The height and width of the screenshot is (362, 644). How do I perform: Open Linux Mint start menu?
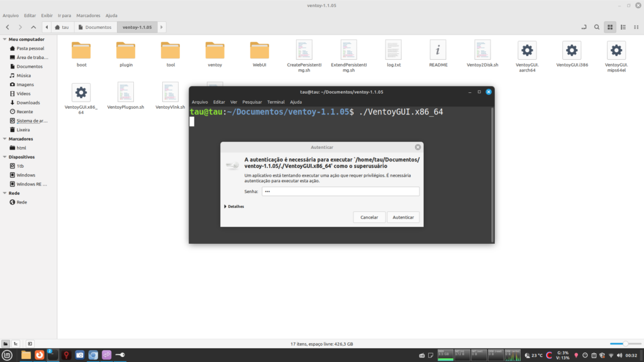pos(8,355)
